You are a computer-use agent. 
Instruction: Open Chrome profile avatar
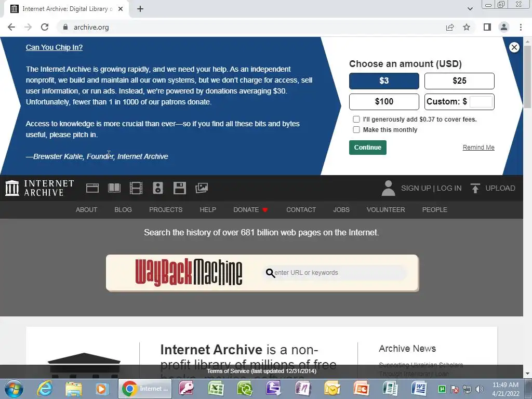tap(504, 27)
